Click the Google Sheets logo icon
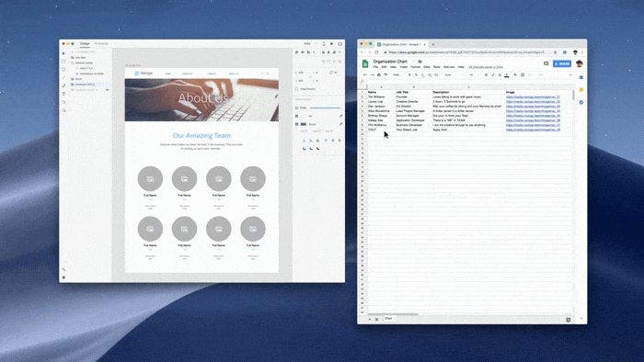 pyautogui.click(x=365, y=63)
